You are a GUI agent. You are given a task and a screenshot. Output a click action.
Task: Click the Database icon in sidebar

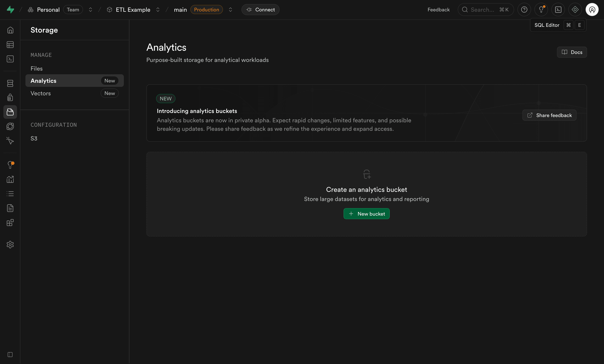[x=10, y=83]
